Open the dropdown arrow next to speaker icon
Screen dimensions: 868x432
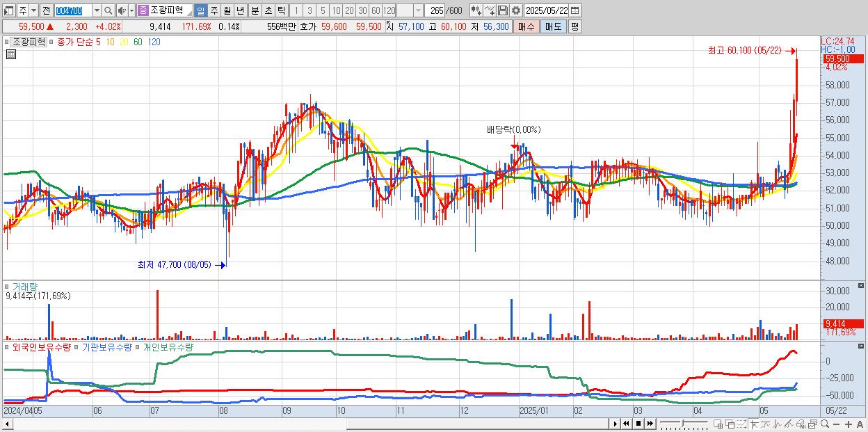131,10
